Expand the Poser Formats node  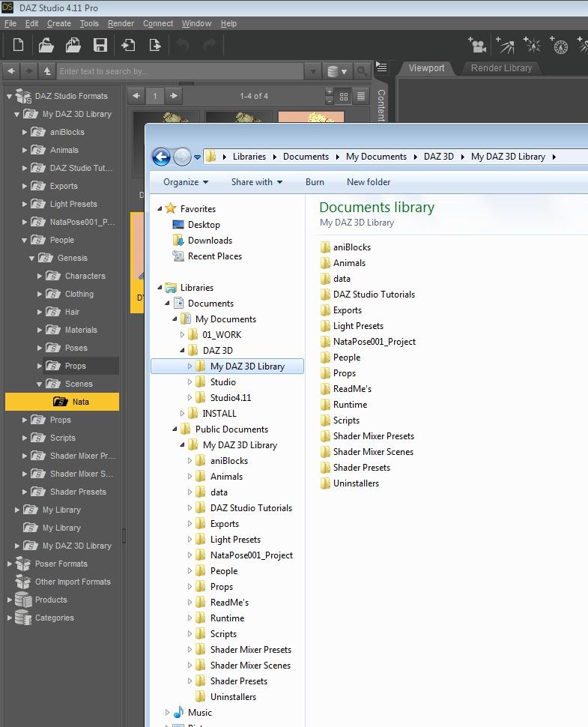tap(9, 564)
